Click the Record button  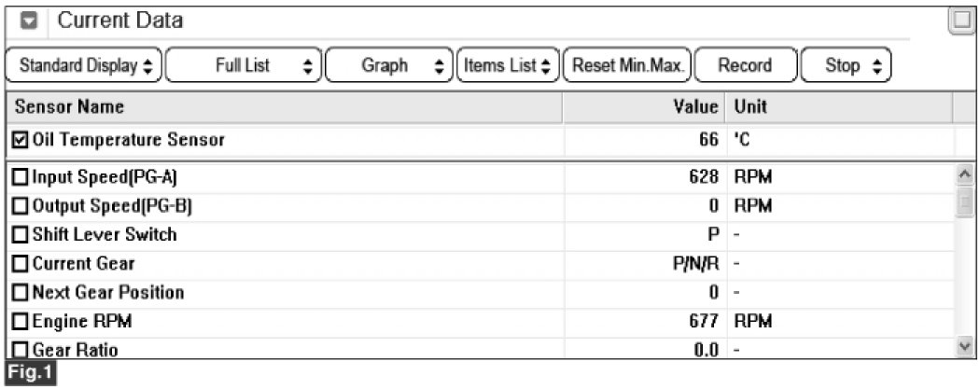746,65
